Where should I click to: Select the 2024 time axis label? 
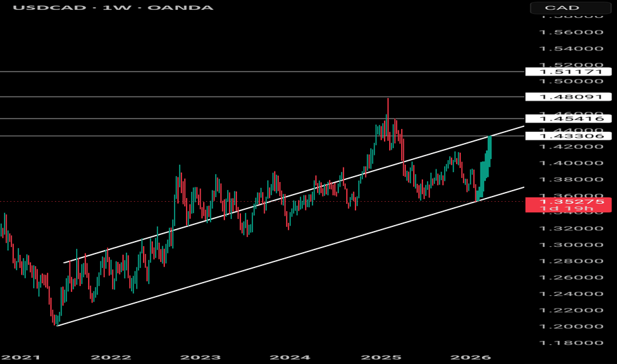click(x=292, y=357)
